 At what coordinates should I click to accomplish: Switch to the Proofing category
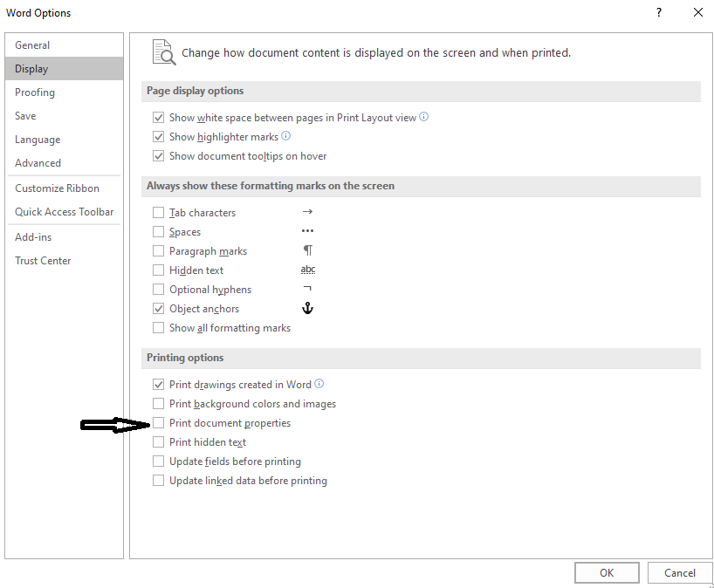[35, 92]
